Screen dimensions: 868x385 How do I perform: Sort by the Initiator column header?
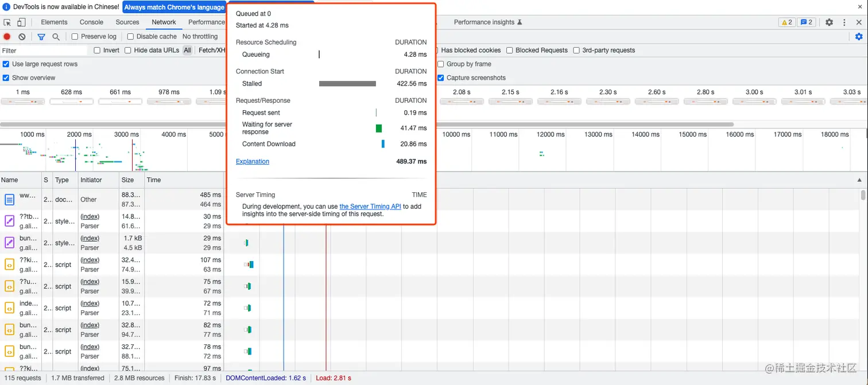click(x=98, y=180)
